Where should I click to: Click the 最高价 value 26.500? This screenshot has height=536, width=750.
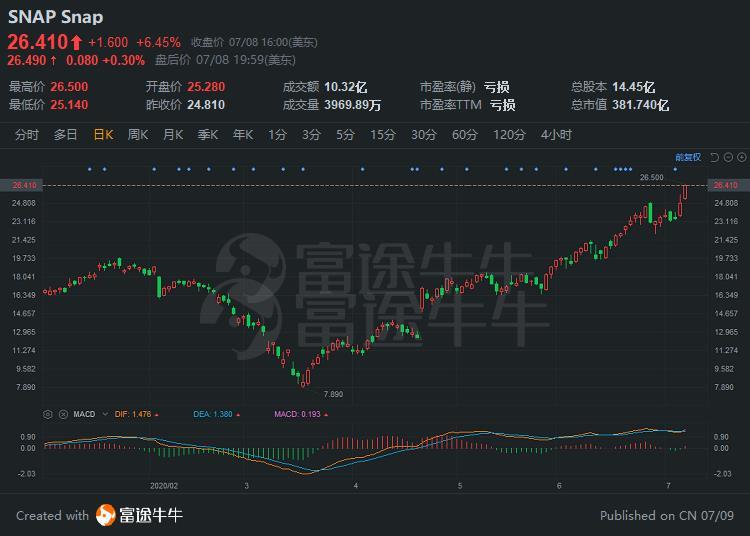coord(69,87)
